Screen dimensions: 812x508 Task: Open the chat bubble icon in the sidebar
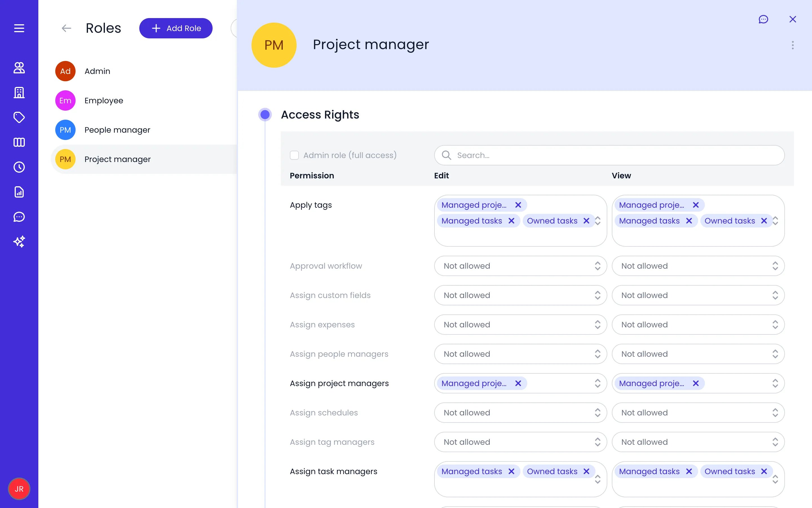click(x=19, y=217)
